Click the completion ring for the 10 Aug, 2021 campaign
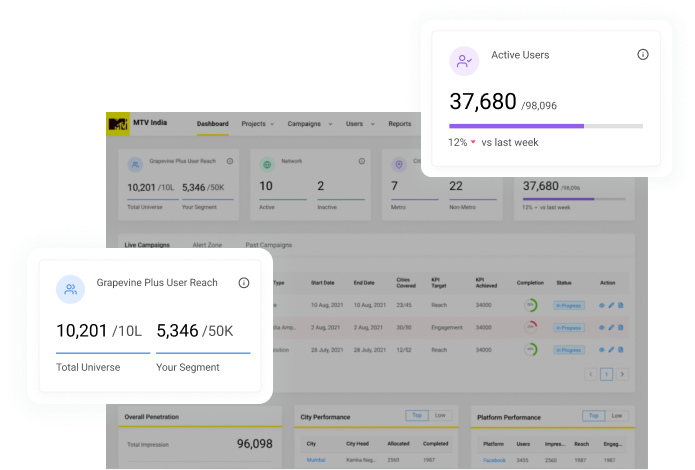The height and width of the screenshot is (470, 695). pos(530,305)
